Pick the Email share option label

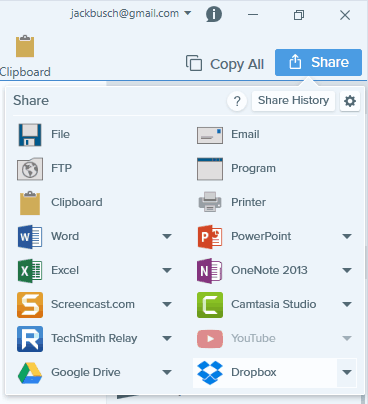click(245, 134)
